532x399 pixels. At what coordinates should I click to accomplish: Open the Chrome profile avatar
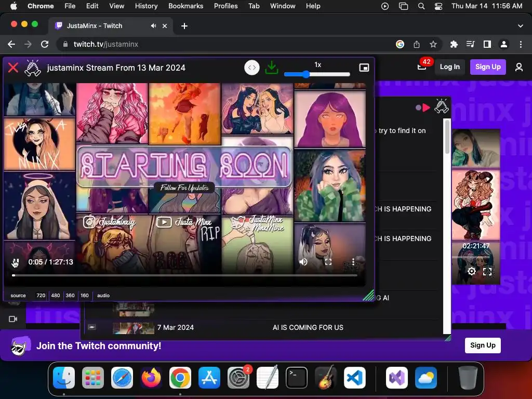coord(504,44)
